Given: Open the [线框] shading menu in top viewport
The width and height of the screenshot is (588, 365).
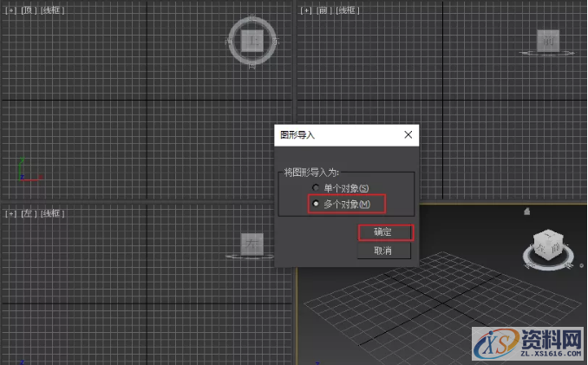Looking at the screenshot, I should click(x=53, y=10).
